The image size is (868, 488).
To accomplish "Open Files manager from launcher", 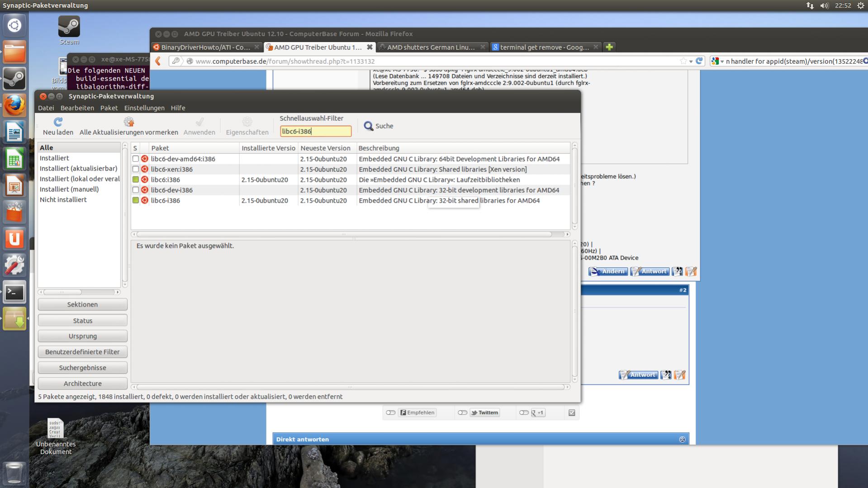I will click(x=14, y=52).
